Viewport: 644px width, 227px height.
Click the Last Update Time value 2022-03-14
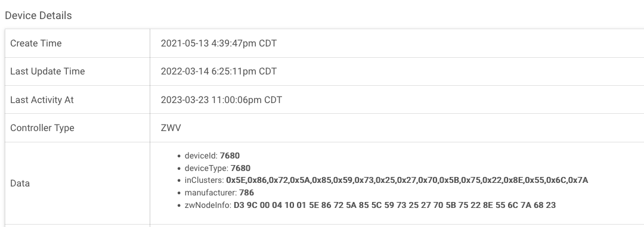(218, 71)
